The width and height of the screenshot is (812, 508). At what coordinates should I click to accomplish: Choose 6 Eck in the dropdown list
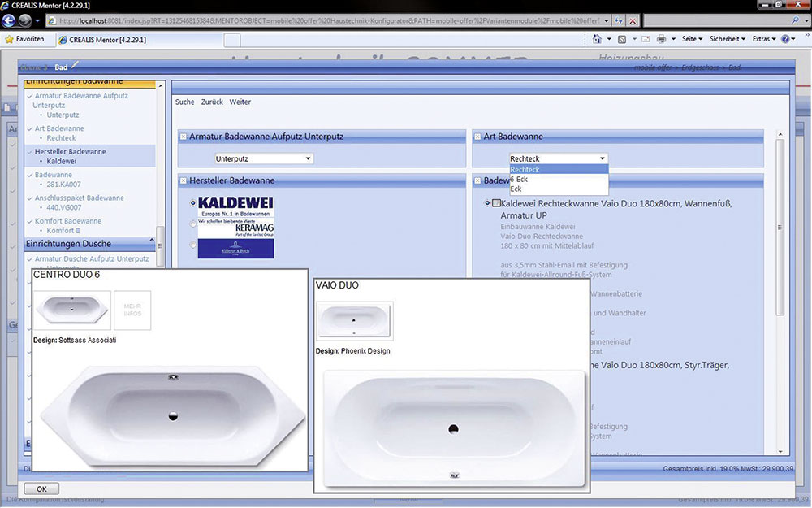point(559,180)
